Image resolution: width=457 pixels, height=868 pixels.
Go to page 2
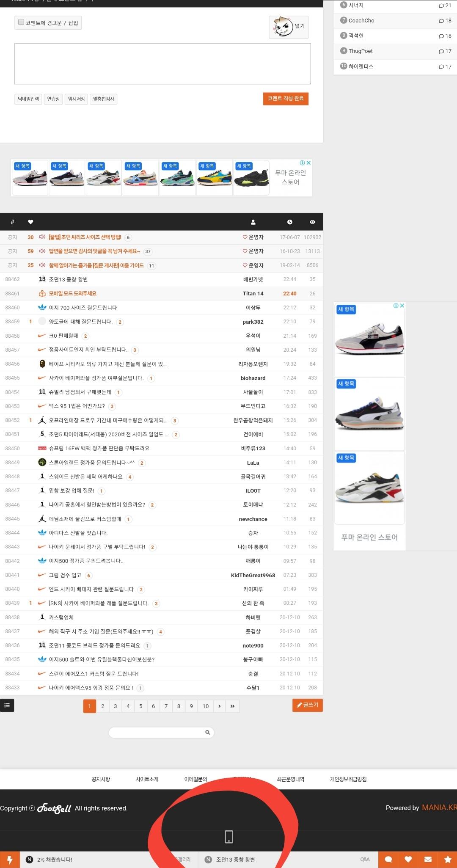point(102,706)
